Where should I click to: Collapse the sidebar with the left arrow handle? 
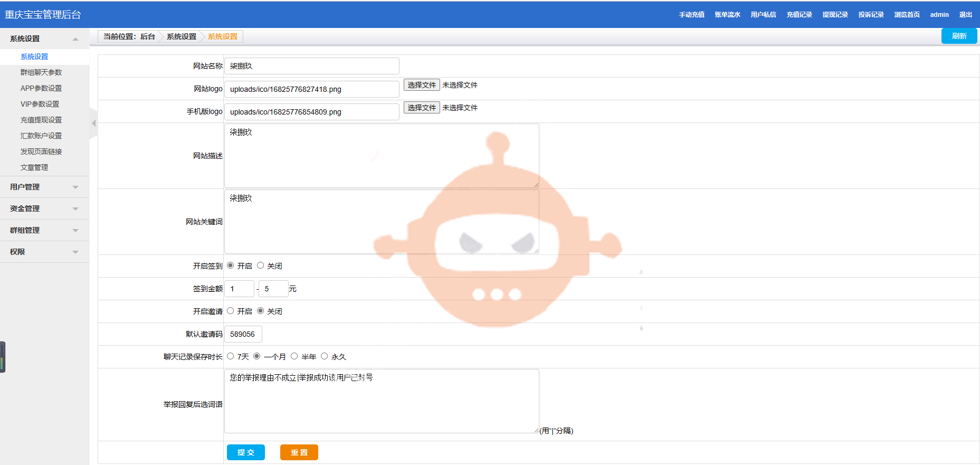(93, 124)
